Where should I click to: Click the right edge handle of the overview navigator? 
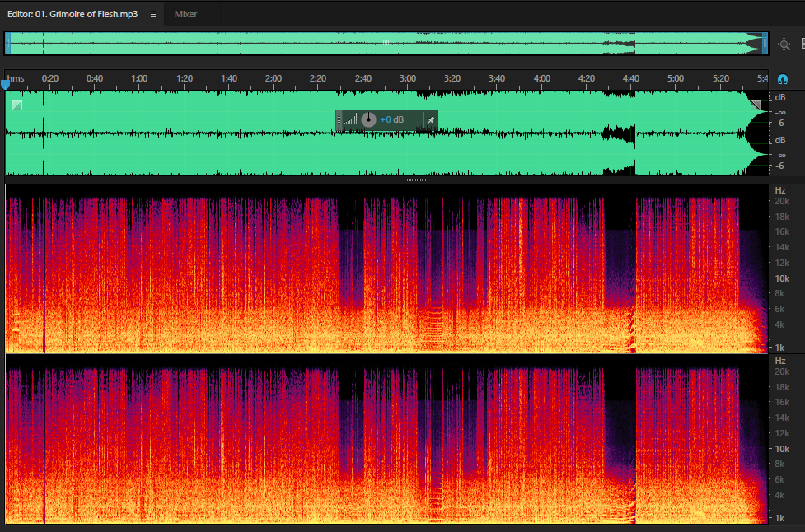(765, 44)
